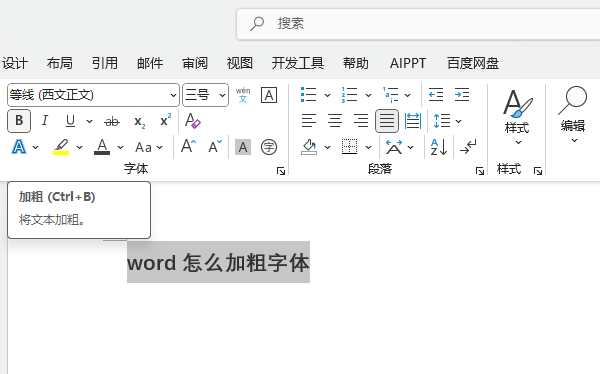Image resolution: width=600 pixels, height=374 pixels.
Task: Apply text effects with blue A icon
Action: click(x=19, y=147)
